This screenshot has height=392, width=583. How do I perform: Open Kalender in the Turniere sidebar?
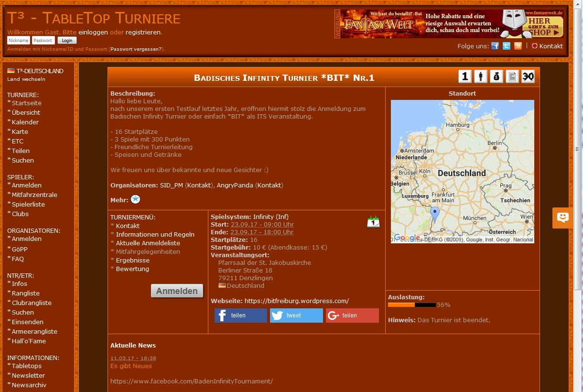pyautogui.click(x=25, y=122)
